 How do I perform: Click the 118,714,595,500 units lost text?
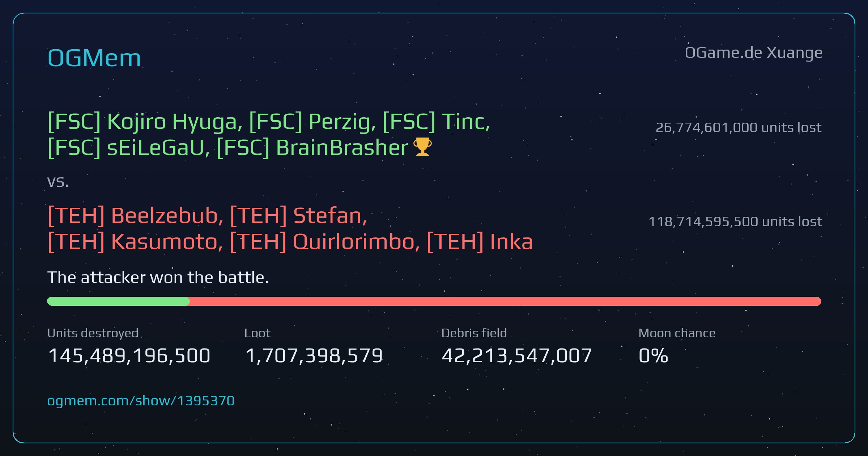point(735,221)
